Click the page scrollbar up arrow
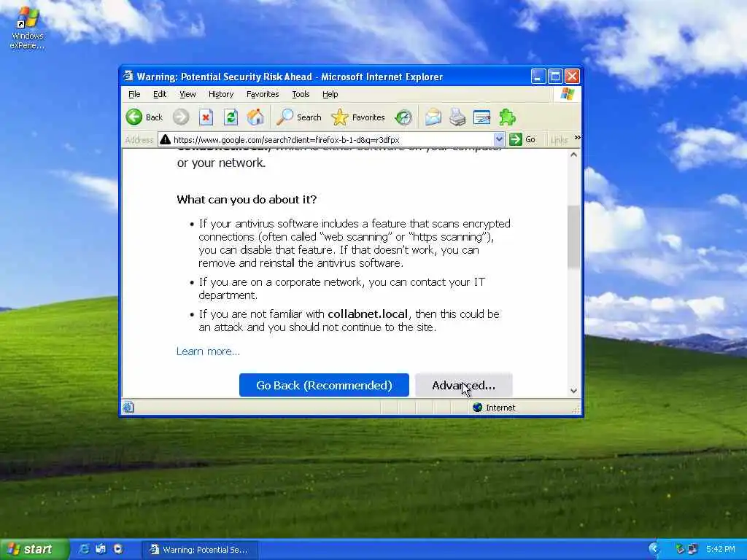The image size is (747, 560). pos(574,155)
